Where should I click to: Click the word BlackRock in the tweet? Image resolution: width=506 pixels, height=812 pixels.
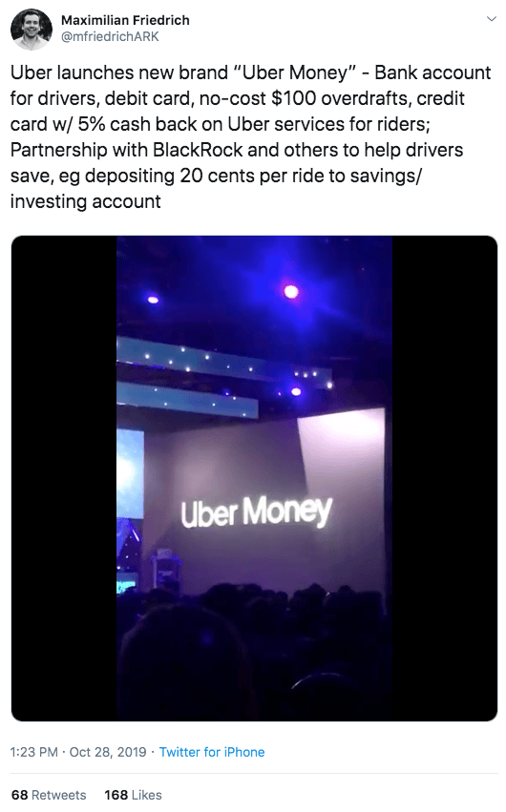[x=198, y=150]
